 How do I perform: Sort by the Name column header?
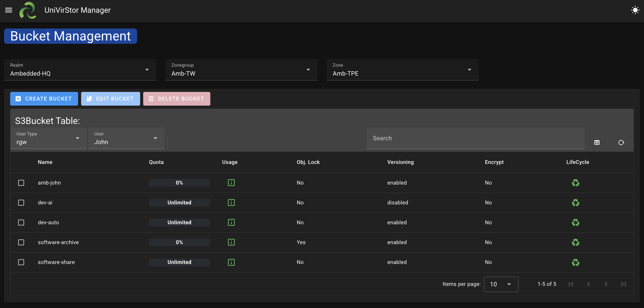click(45, 162)
